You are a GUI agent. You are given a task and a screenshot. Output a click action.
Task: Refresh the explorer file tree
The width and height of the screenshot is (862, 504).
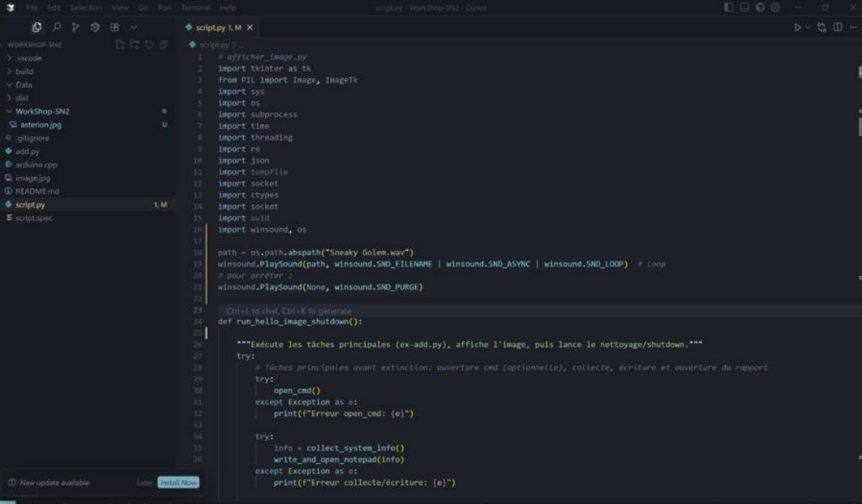(x=149, y=45)
